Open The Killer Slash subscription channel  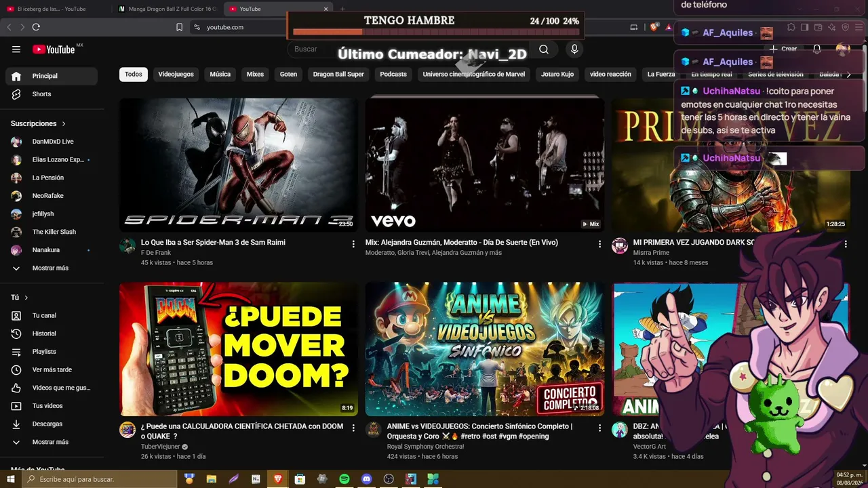click(54, 232)
